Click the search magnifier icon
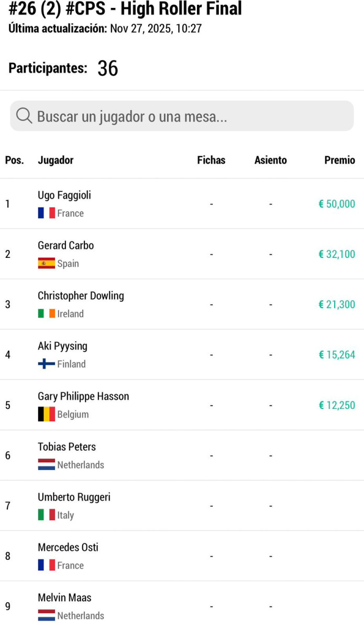 click(x=24, y=116)
